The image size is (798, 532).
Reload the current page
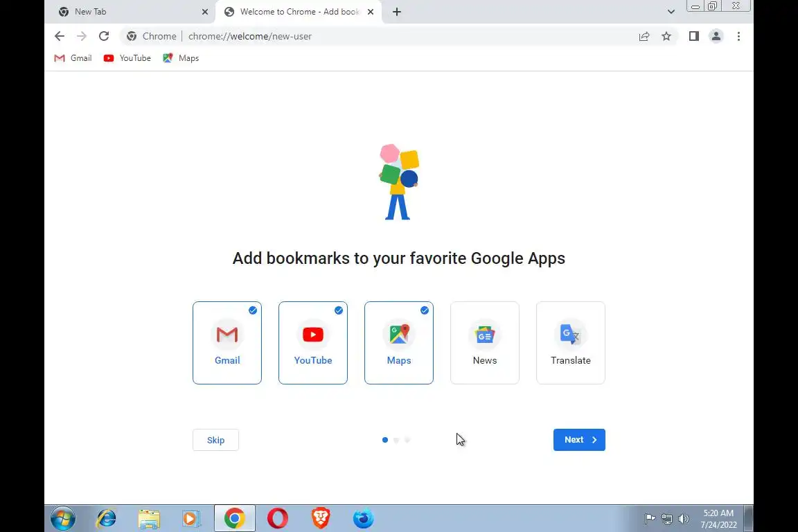[104, 36]
